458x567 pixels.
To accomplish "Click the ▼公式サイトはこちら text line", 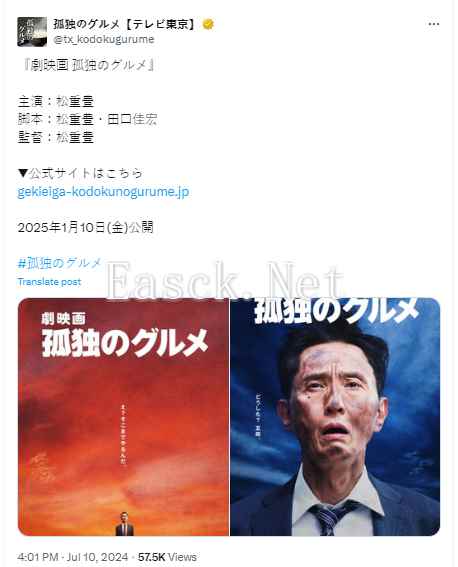I will [x=80, y=174].
